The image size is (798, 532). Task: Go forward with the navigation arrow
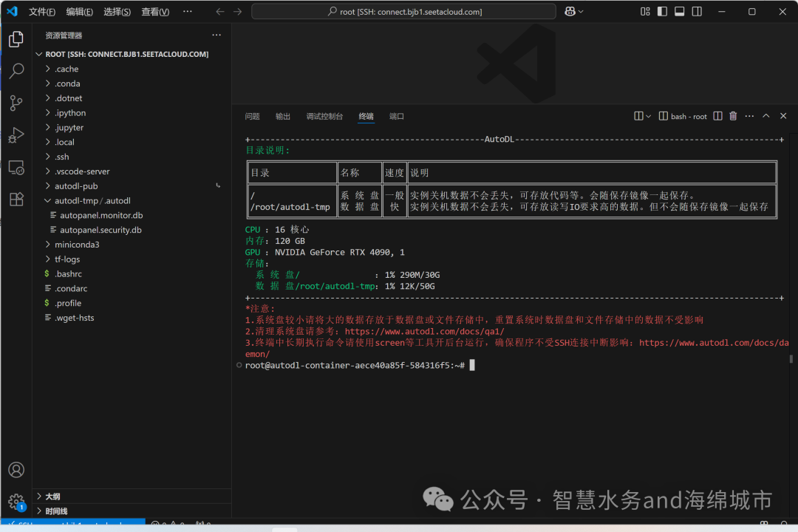click(x=238, y=11)
